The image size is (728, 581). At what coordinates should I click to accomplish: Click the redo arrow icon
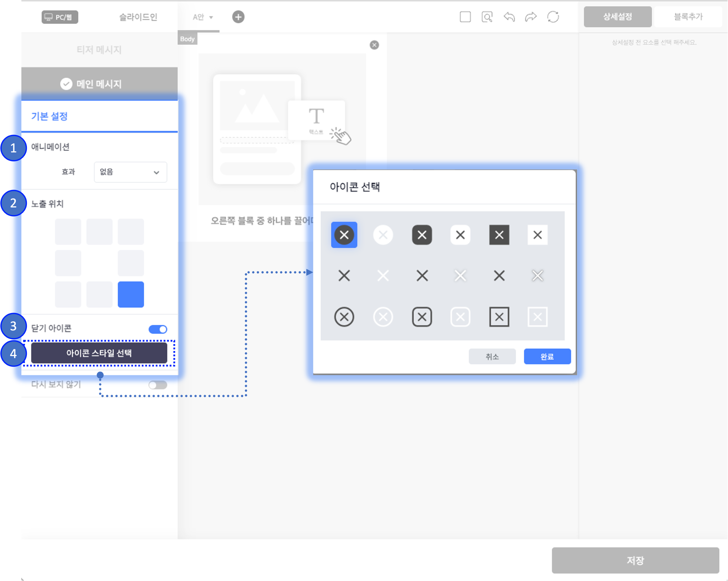pyautogui.click(x=531, y=17)
